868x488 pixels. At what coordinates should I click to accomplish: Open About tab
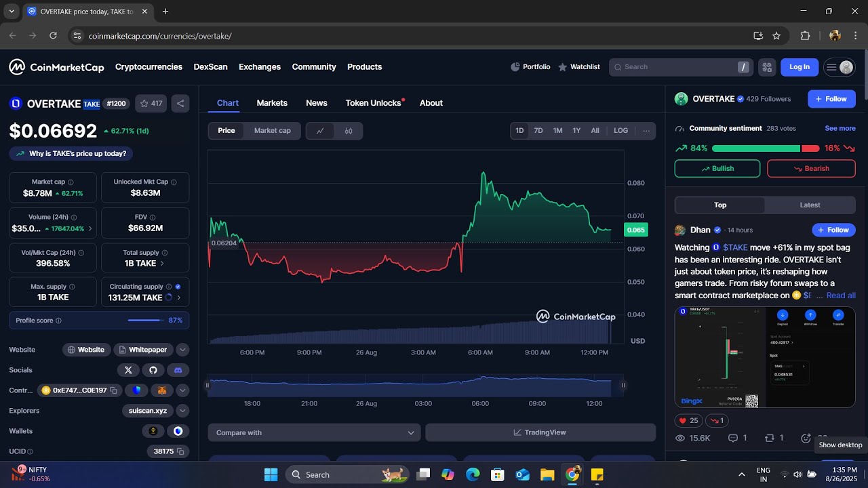tap(431, 103)
